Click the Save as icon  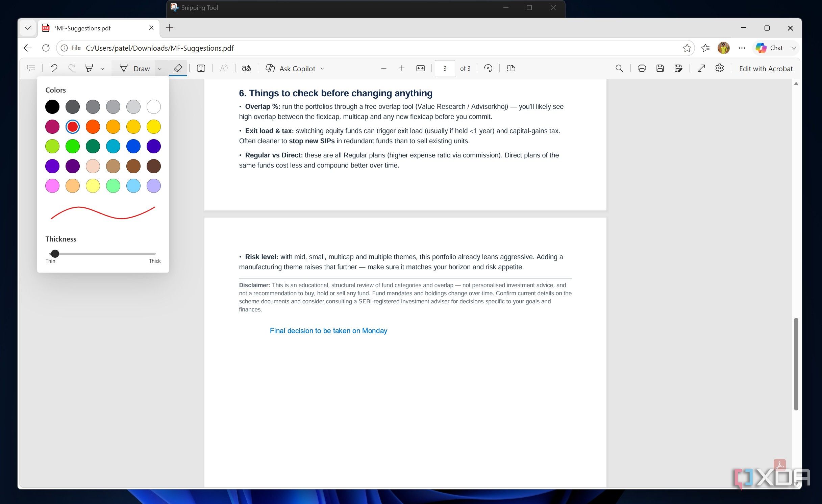[x=678, y=68]
